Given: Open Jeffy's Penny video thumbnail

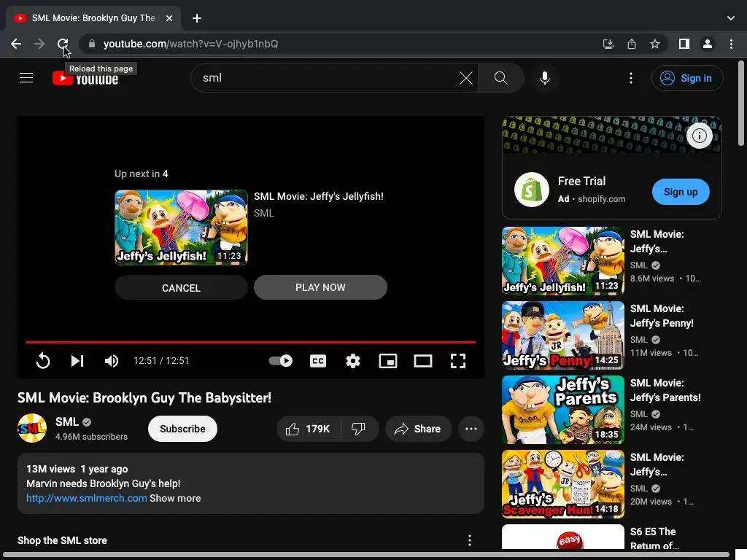Looking at the screenshot, I should [x=562, y=335].
